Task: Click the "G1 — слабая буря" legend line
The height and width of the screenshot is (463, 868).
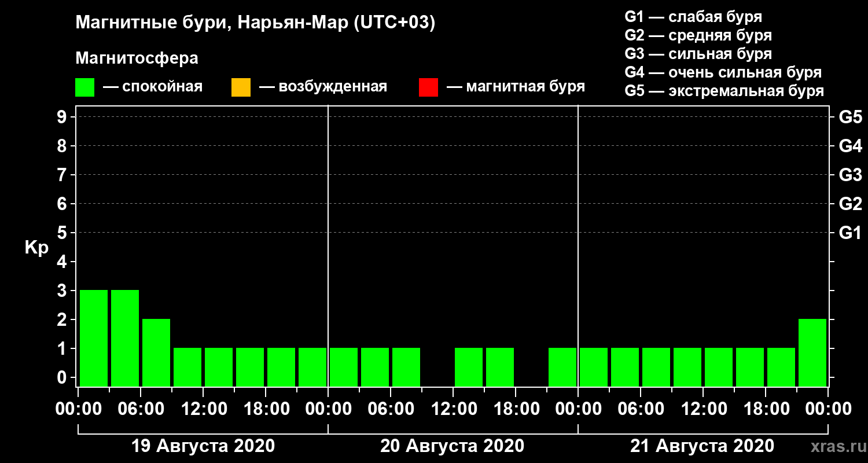Action: pyautogui.click(x=693, y=17)
